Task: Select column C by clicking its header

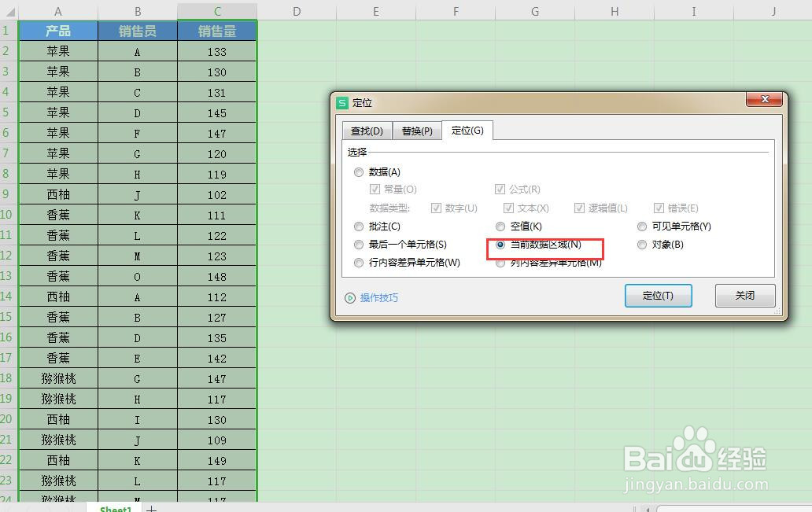Action: point(217,11)
